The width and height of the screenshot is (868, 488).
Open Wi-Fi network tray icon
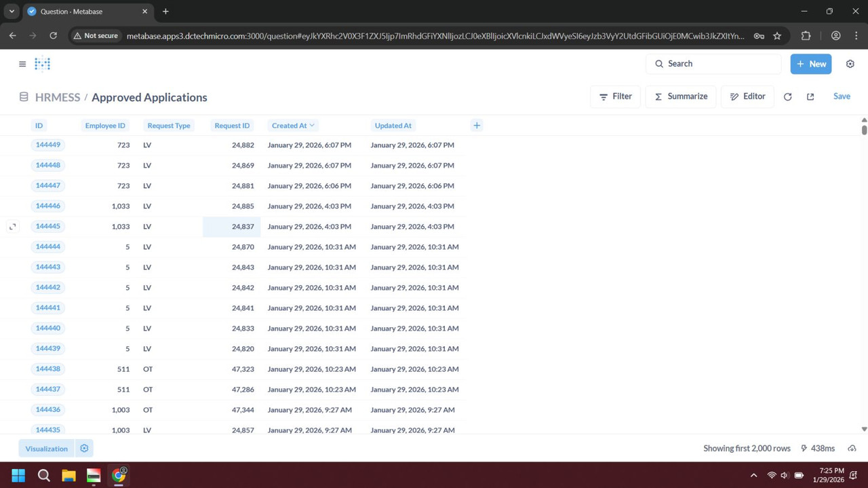tap(771, 475)
